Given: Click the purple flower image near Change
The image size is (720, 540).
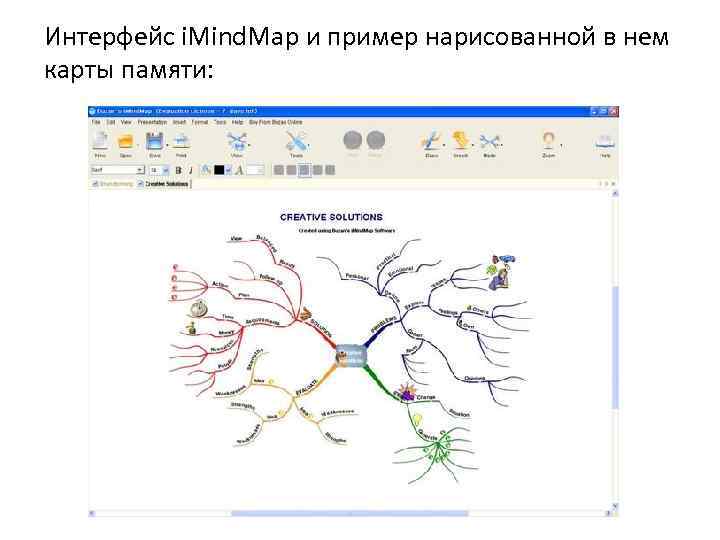Looking at the screenshot, I should [405, 392].
